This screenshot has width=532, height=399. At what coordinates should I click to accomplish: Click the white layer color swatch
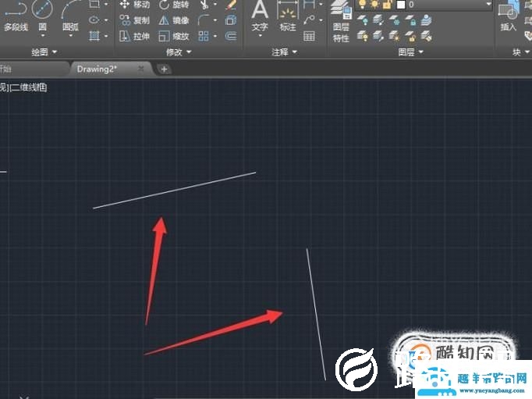point(401,5)
